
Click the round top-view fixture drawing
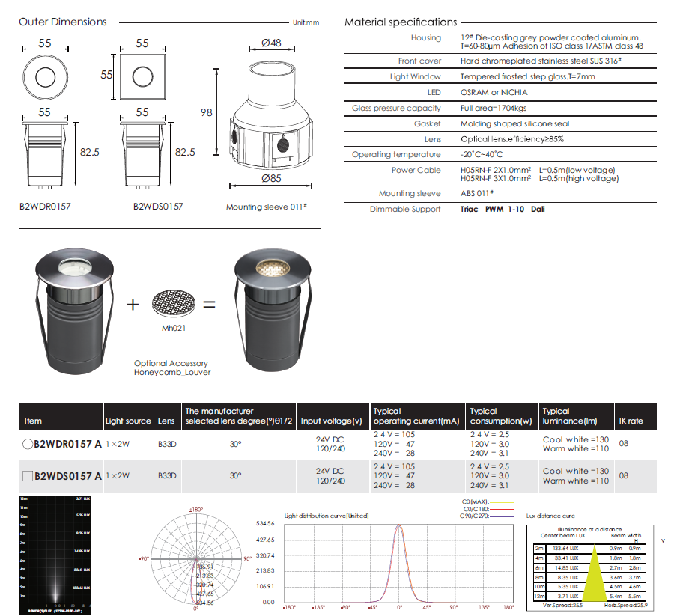tap(44, 76)
